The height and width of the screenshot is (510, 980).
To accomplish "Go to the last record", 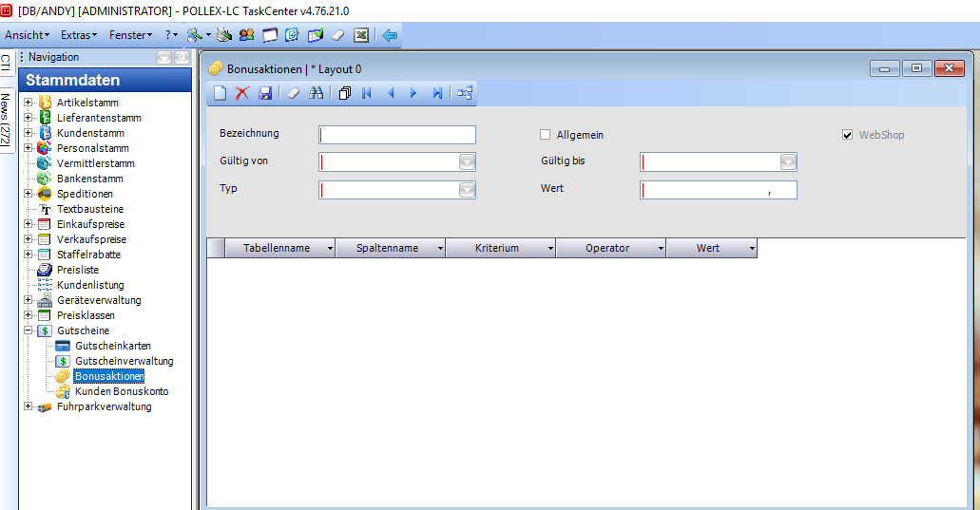I will coord(437,93).
